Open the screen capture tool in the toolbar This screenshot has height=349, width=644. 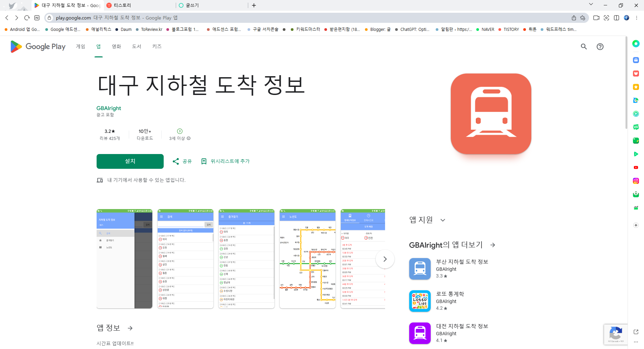click(x=606, y=18)
